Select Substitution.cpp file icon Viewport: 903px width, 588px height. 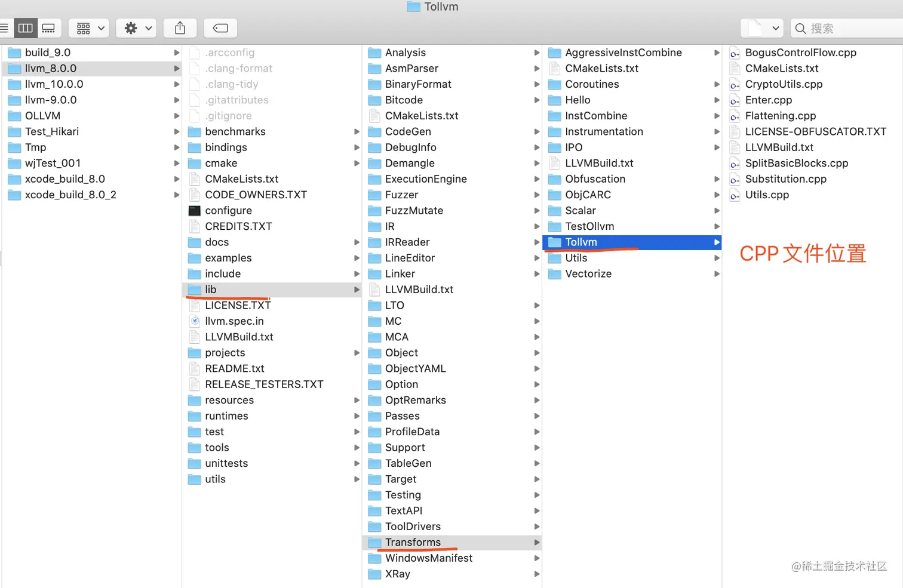(735, 179)
